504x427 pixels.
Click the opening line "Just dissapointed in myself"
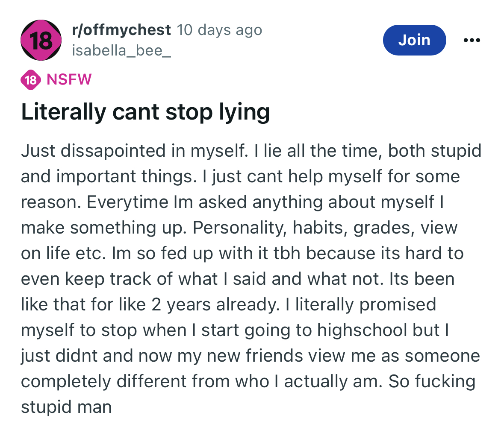[x=134, y=151]
